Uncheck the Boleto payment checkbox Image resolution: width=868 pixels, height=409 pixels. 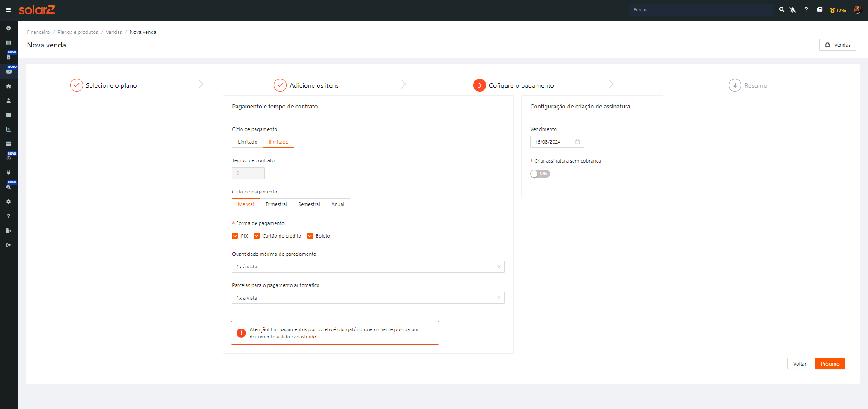coord(310,236)
